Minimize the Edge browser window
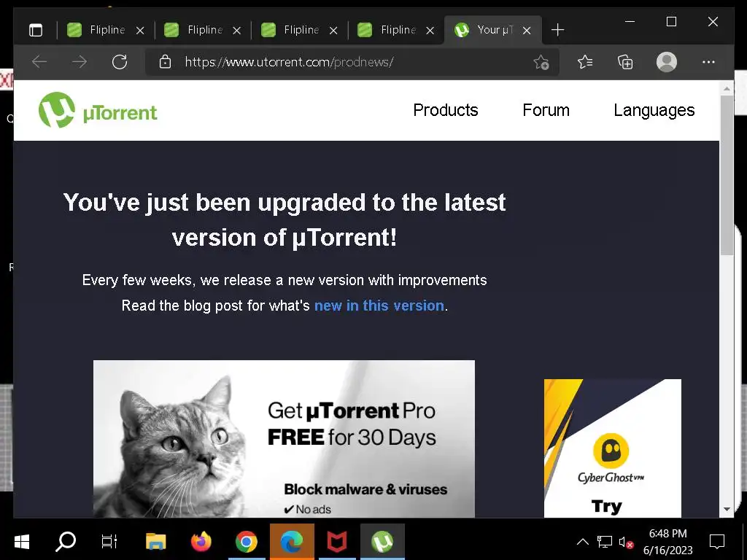The image size is (747, 560). coord(630,22)
